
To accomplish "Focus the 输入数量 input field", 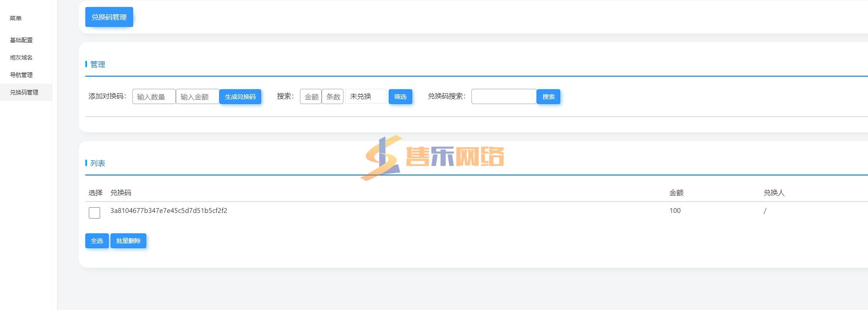I will 154,97.
